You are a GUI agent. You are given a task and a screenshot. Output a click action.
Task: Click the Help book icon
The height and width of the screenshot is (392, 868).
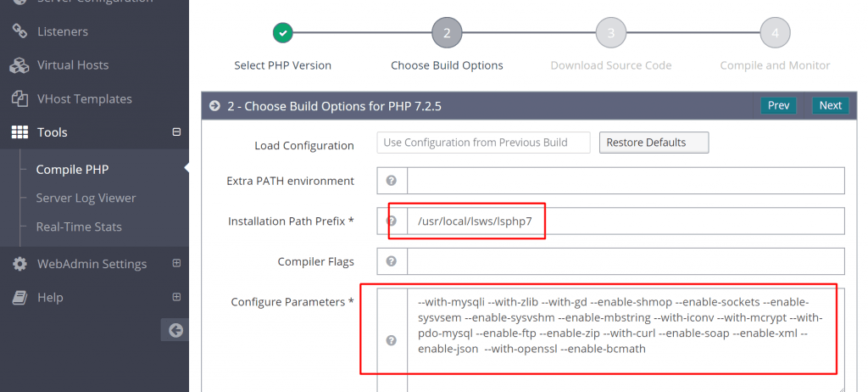20,298
